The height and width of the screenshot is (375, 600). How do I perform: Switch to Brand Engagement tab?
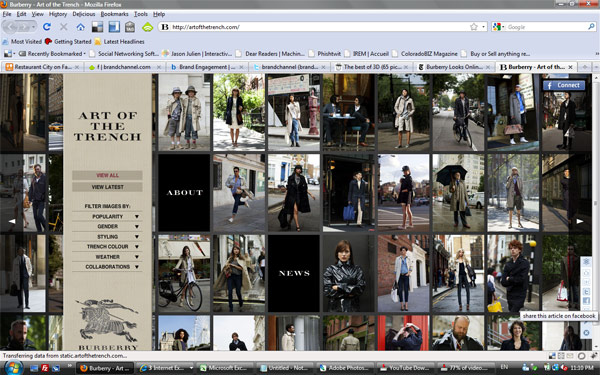pyautogui.click(x=207, y=67)
